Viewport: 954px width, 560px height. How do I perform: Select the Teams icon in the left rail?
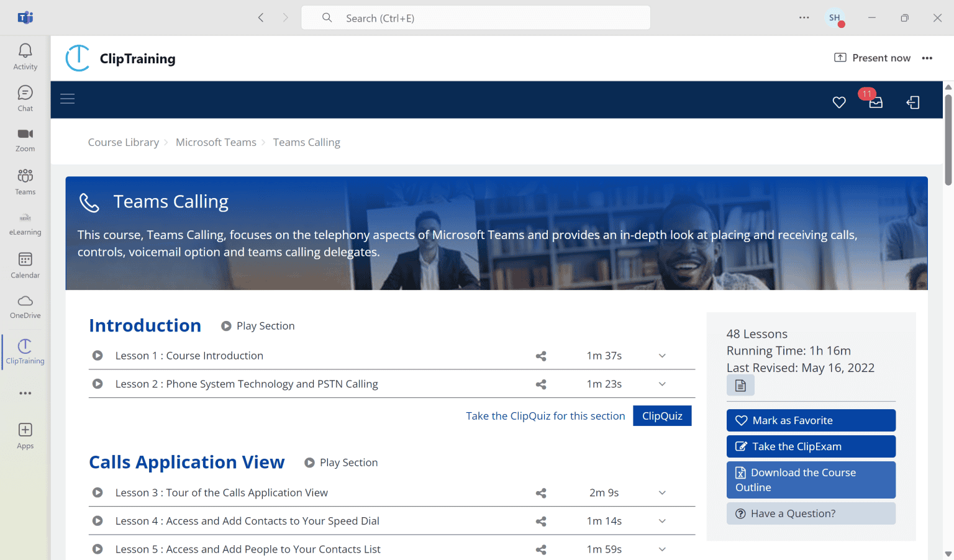[x=25, y=182]
